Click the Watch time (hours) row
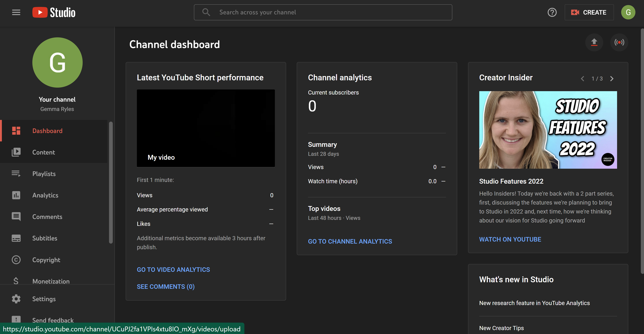 click(x=377, y=181)
